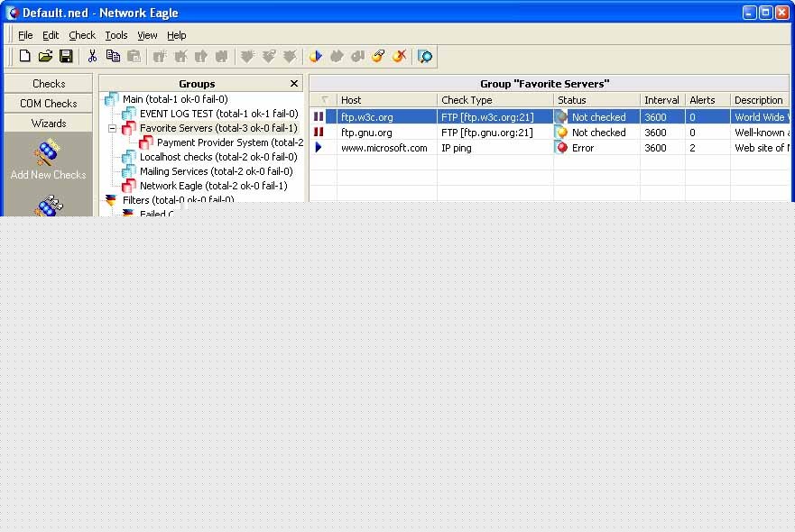
Task: Click the blue play arrow beside www.microsoft.com
Action: click(x=319, y=148)
